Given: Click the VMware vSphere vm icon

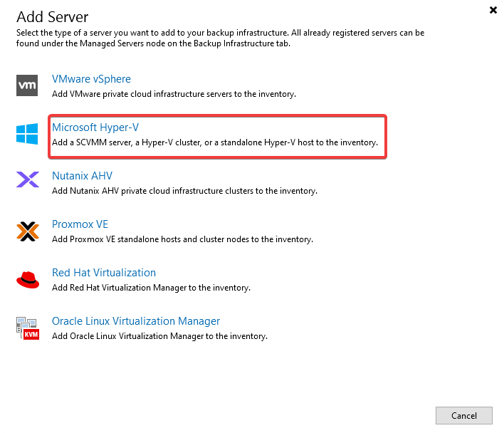Looking at the screenshot, I should click(x=27, y=85).
